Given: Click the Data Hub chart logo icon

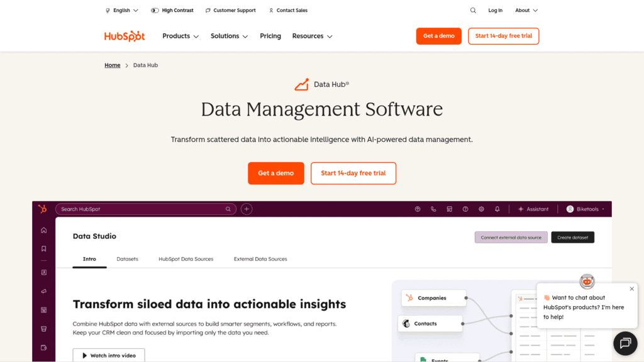Looking at the screenshot, I should 301,85.
